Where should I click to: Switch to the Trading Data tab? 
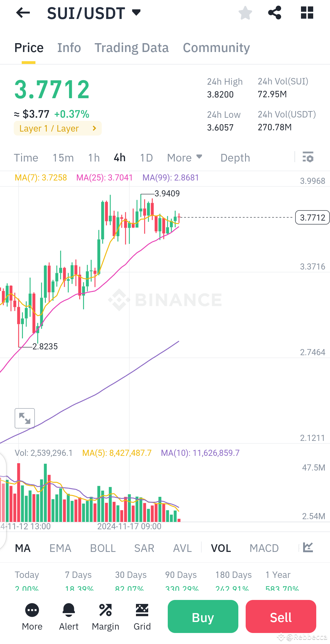(x=131, y=47)
